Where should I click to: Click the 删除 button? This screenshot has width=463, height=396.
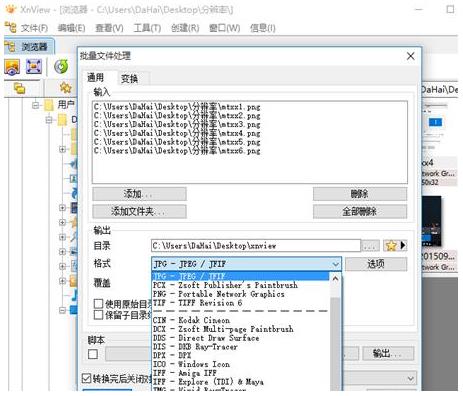pyautogui.click(x=360, y=194)
